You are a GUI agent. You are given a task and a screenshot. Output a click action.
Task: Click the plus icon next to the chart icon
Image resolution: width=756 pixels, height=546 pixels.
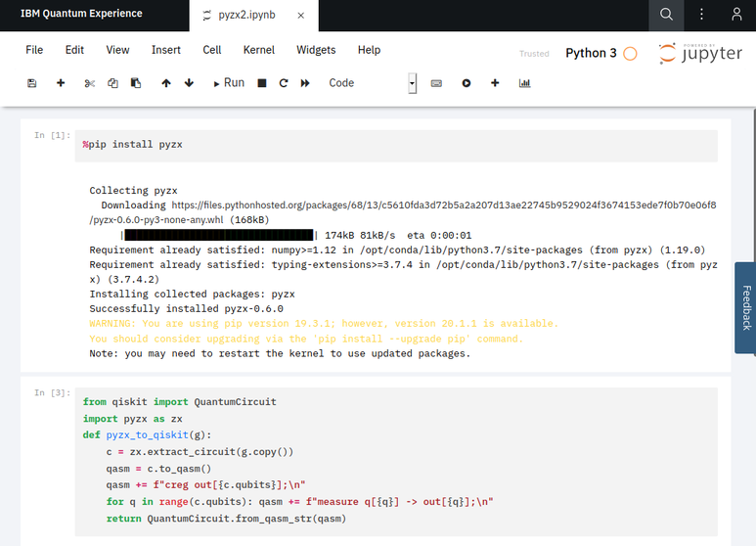pos(495,83)
